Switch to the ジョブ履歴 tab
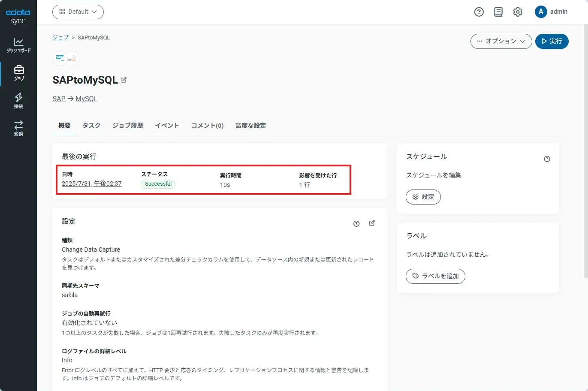This screenshot has width=588, height=391. click(x=128, y=126)
